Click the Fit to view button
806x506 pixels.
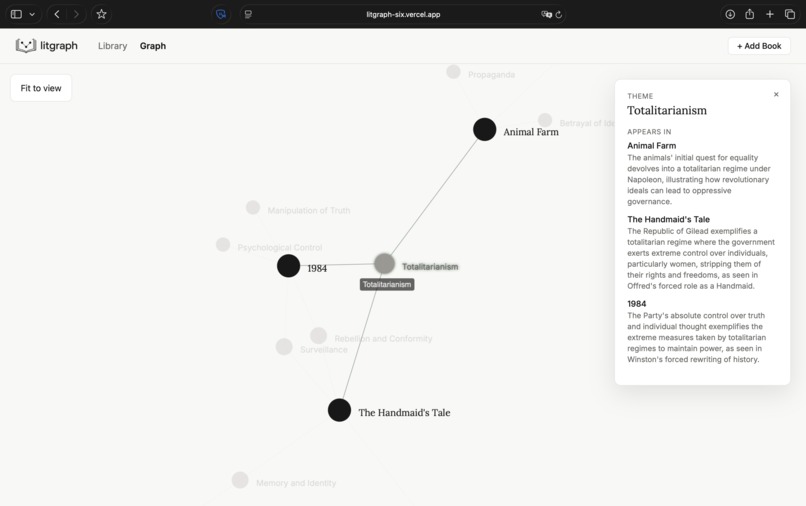coord(41,88)
